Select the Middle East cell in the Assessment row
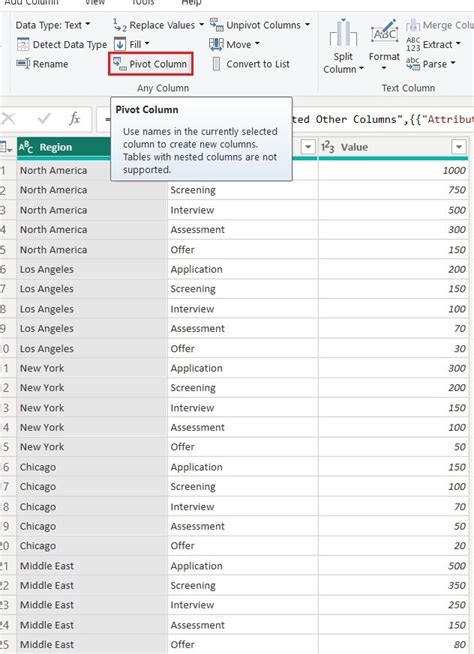 92,625
